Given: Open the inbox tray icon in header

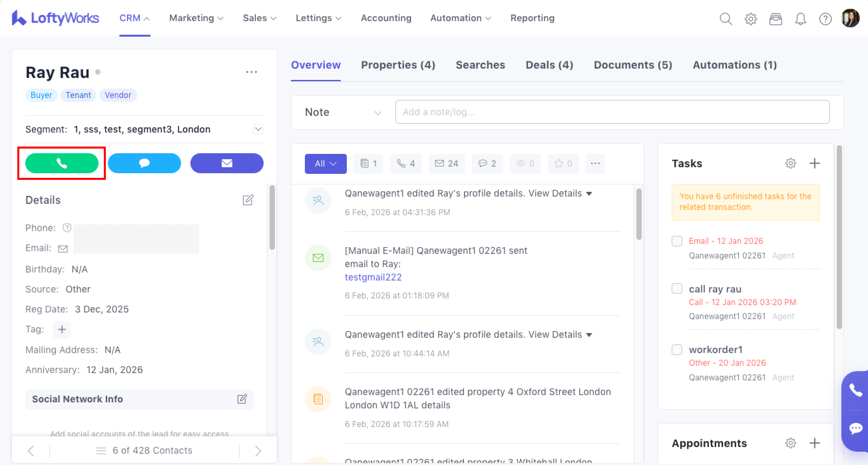Looking at the screenshot, I should coord(775,19).
